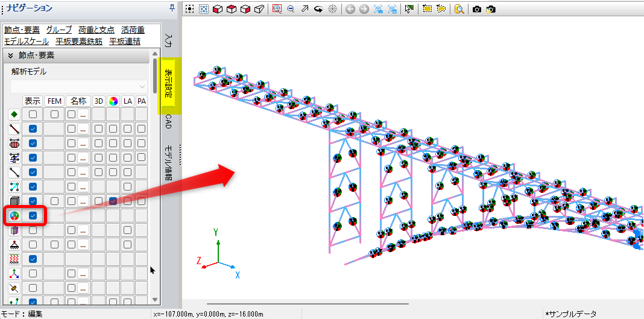The height and width of the screenshot is (319, 644).
Task: Uncheck display for red mesh row
Action: coord(33,144)
